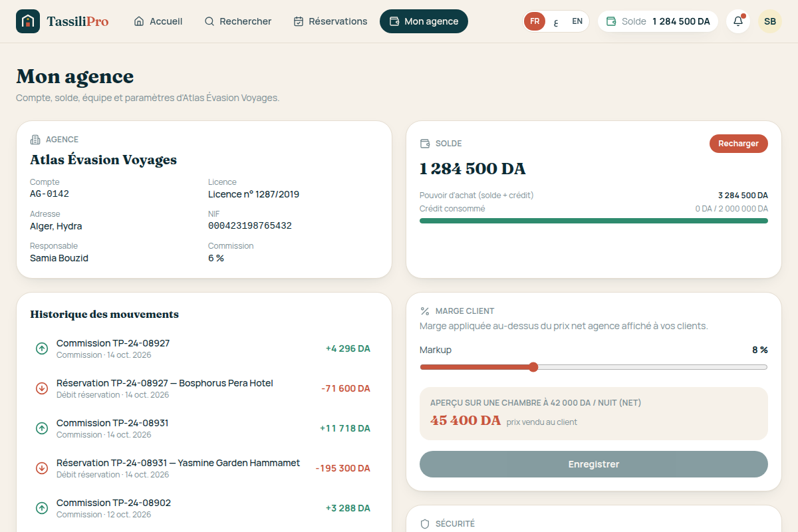
Task: Open the notifications bell
Action: 738,21
